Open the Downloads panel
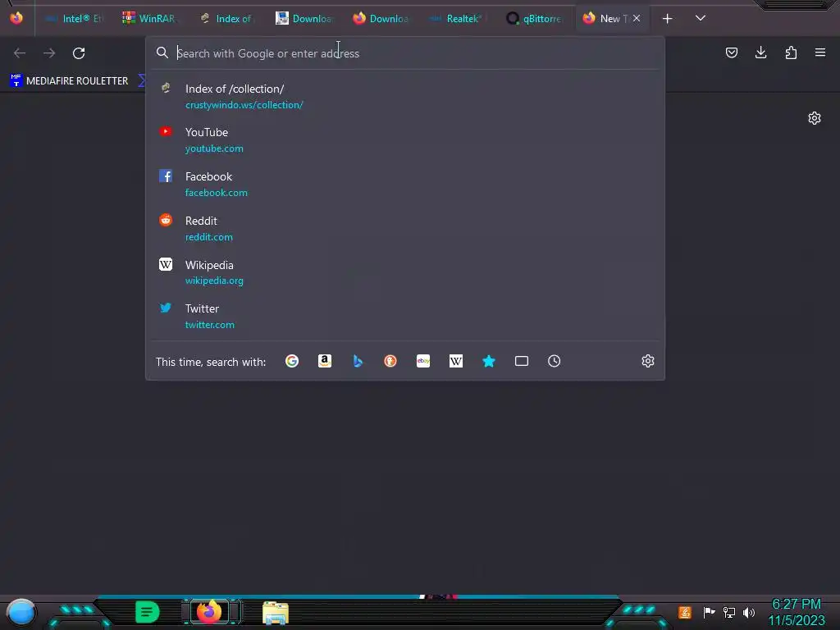The height and width of the screenshot is (630, 840). tap(760, 52)
